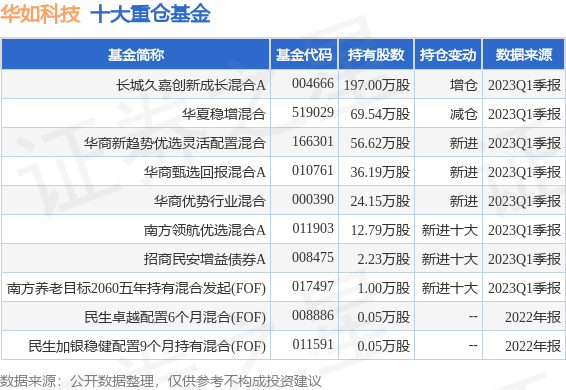Image resolution: width=566 pixels, height=390 pixels.
Task: Select fund code 004666
Action: 313,83
